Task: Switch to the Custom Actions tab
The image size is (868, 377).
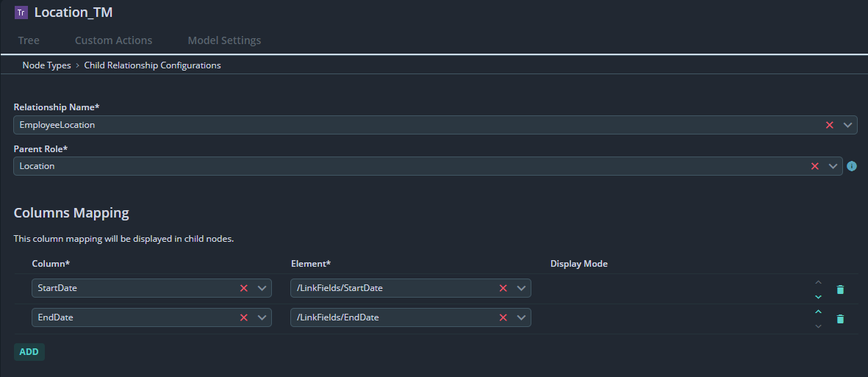Action: pos(113,40)
